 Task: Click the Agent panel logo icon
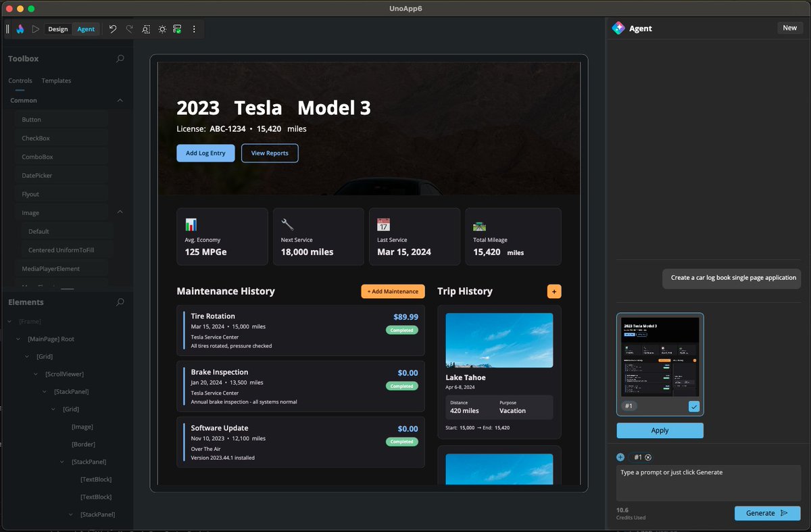[x=618, y=28]
